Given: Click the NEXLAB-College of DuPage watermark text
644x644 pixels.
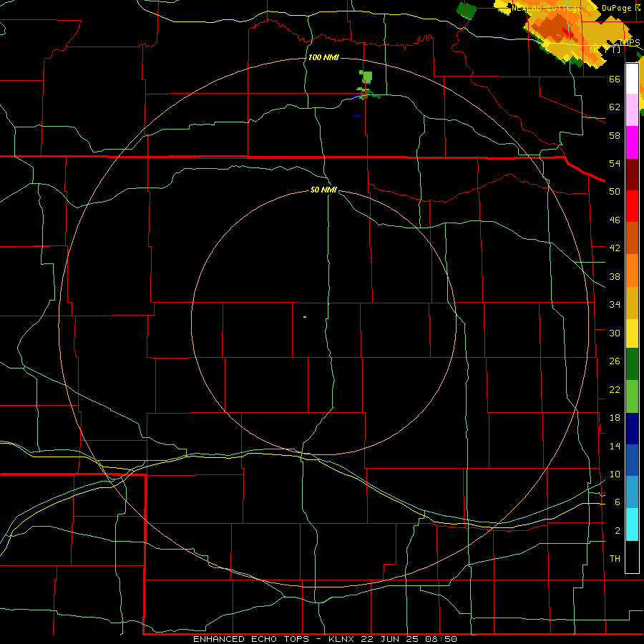Looking at the screenshot, I should pos(576,8).
